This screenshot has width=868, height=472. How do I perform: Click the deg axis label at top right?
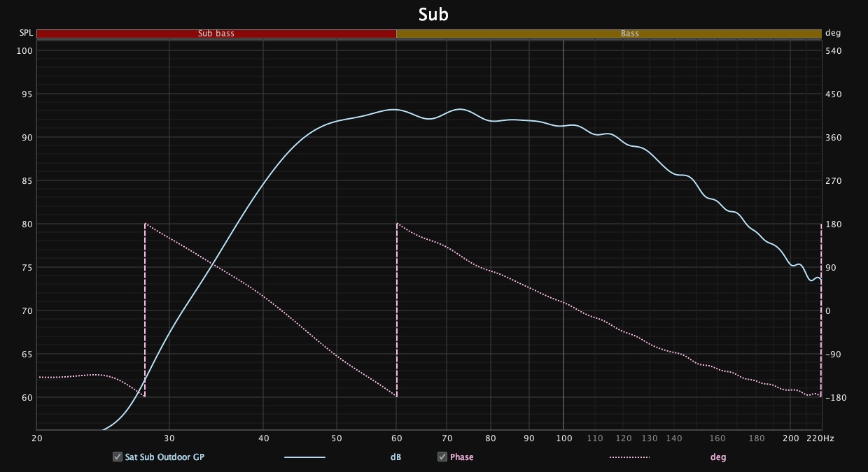click(833, 33)
